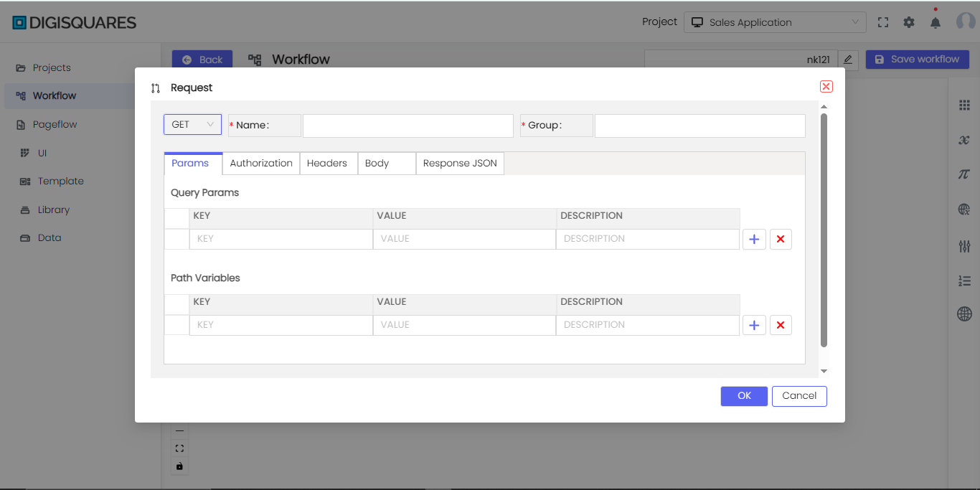Switch to the Body tab
The width and height of the screenshot is (980, 490).
[387, 163]
